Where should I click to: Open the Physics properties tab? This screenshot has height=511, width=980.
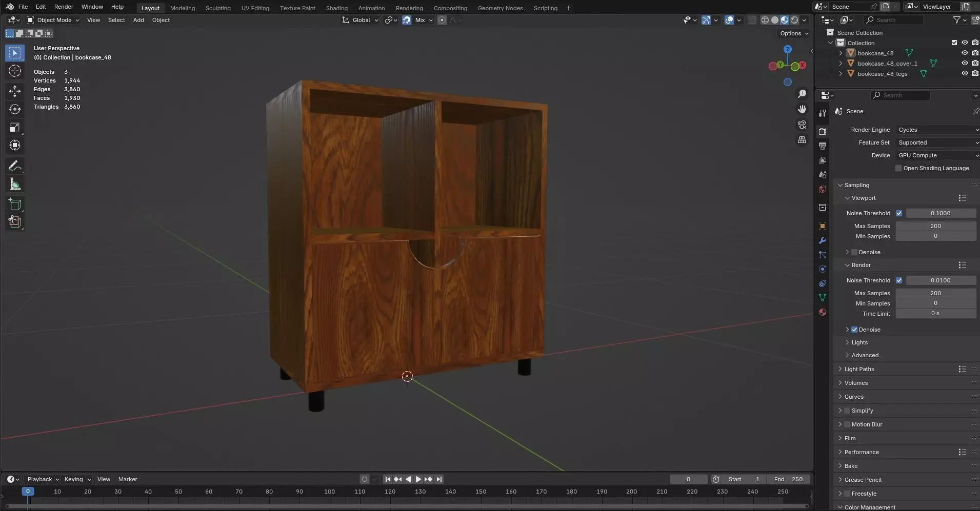pos(823,269)
